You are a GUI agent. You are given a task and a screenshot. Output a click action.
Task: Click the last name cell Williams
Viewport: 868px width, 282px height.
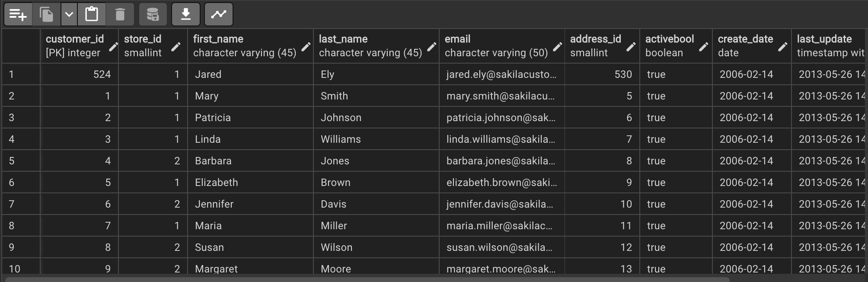tap(376, 139)
